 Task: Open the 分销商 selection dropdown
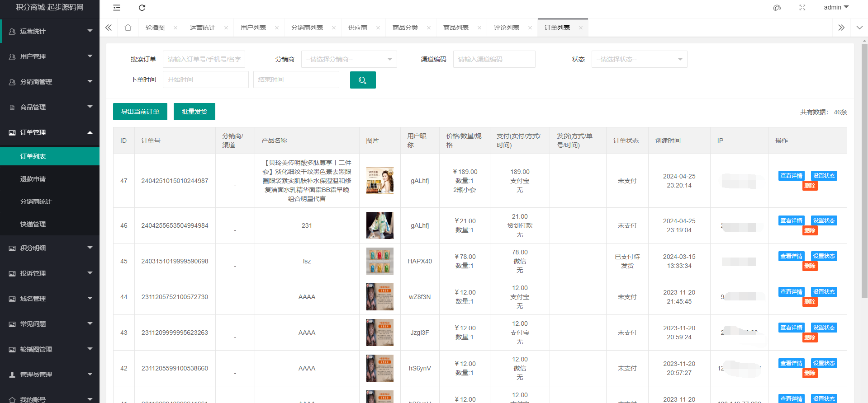(349, 59)
